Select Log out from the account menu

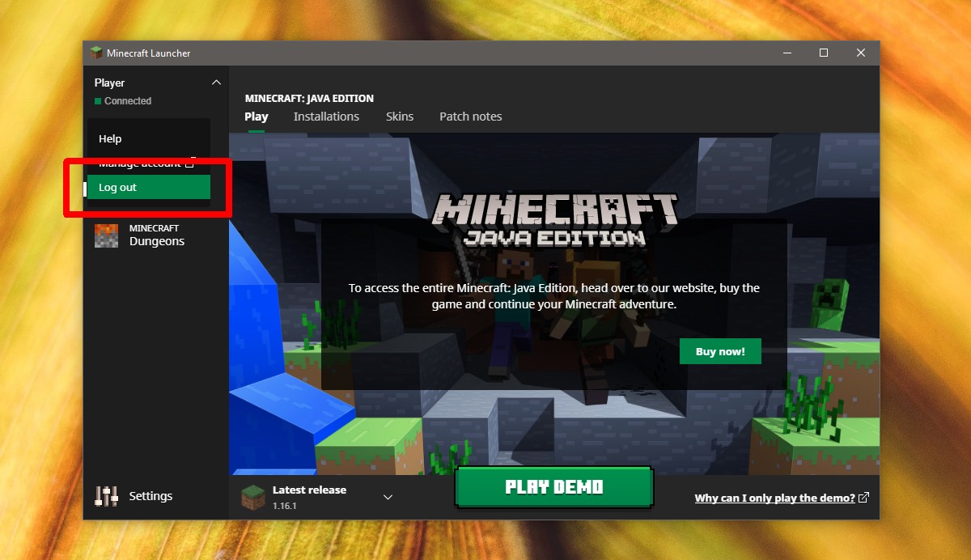coord(149,187)
